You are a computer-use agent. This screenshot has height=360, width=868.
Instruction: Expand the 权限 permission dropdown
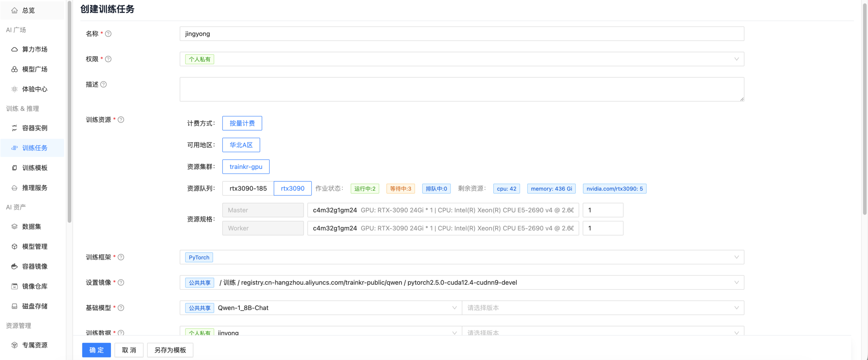(461, 59)
